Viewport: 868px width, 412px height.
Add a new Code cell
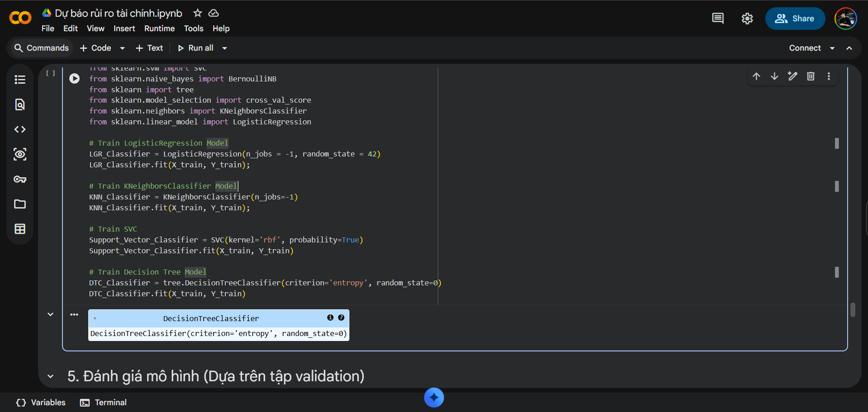[95, 48]
